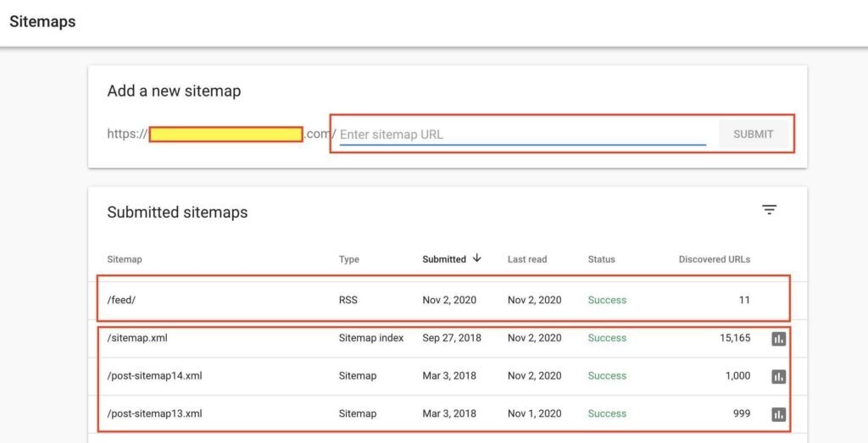Click the Type column header
The height and width of the screenshot is (443, 868).
pos(349,259)
